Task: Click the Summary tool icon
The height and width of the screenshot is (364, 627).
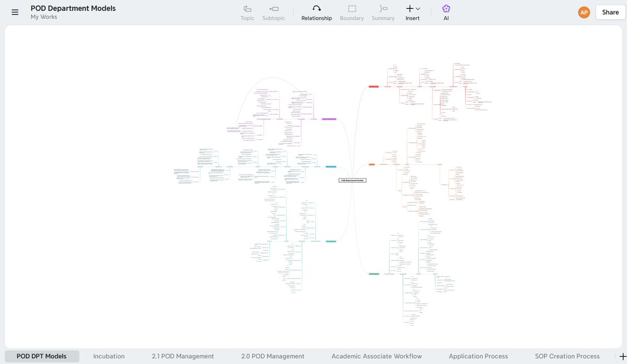Action: point(383,13)
